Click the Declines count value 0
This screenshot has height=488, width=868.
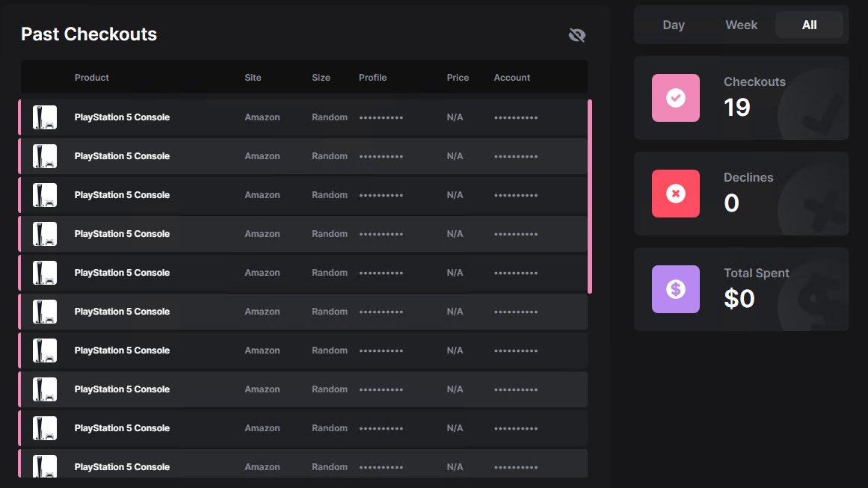tap(731, 203)
